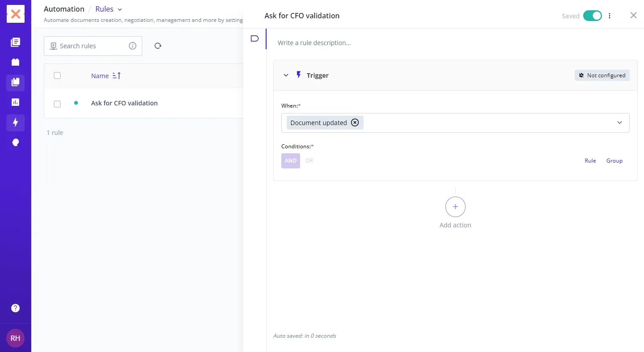Open the three-dot rule options menu
Screen dimensions: 644x352
(610, 16)
